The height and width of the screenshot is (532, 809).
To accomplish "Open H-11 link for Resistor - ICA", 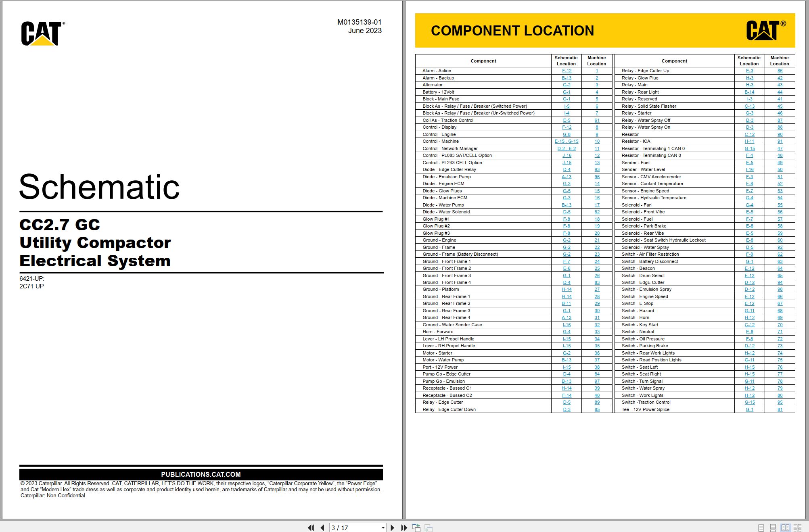I will pyautogui.click(x=749, y=142).
